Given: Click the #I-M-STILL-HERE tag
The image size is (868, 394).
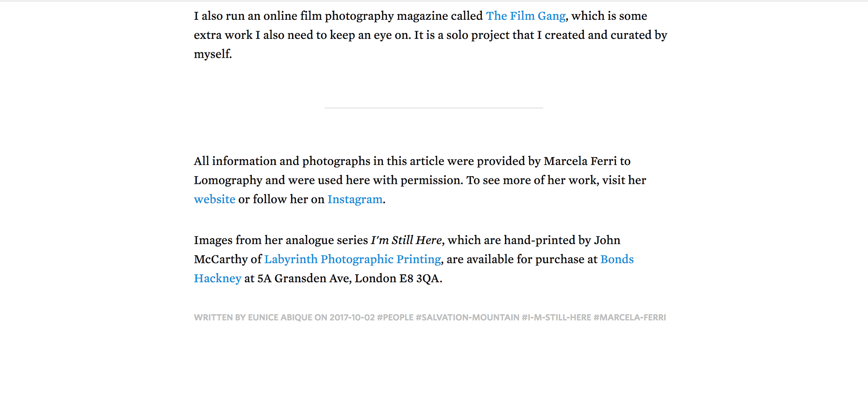Looking at the screenshot, I should [556, 318].
